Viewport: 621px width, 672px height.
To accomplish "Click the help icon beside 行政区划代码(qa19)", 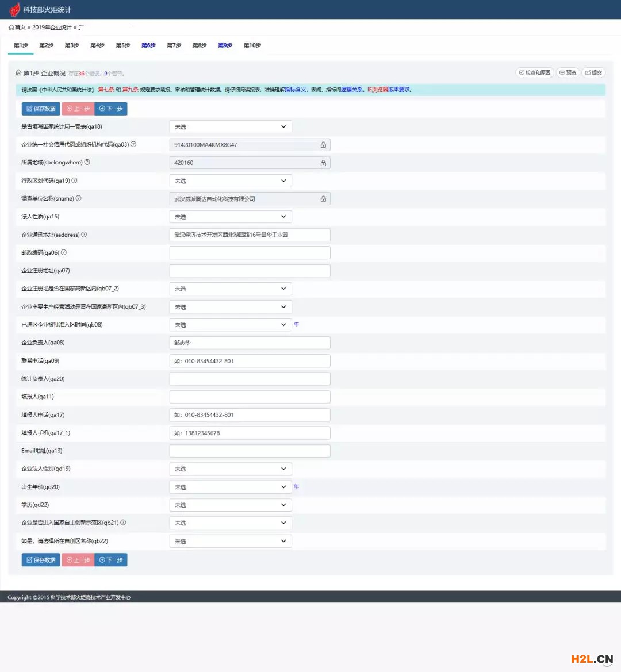I will coord(74,181).
